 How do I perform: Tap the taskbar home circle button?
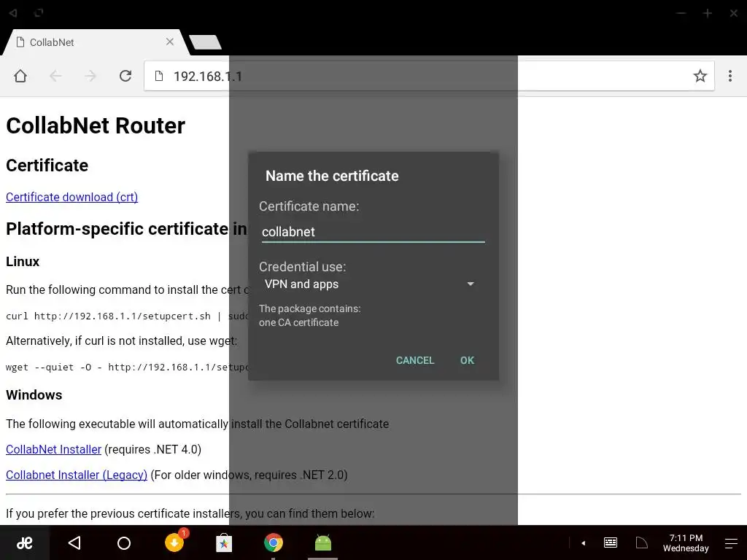pyautogui.click(x=124, y=542)
